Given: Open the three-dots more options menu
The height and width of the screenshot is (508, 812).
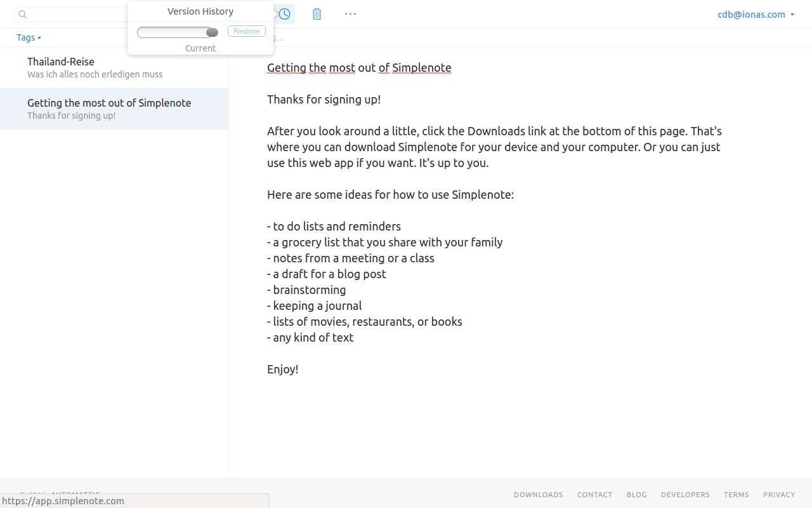Looking at the screenshot, I should 350,14.
